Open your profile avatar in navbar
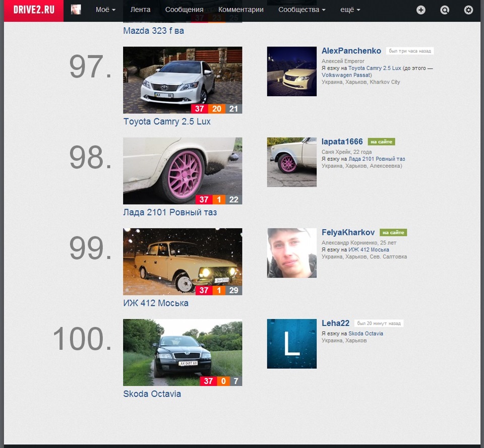This screenshot has width=484, height=448. tap(76, 10)
